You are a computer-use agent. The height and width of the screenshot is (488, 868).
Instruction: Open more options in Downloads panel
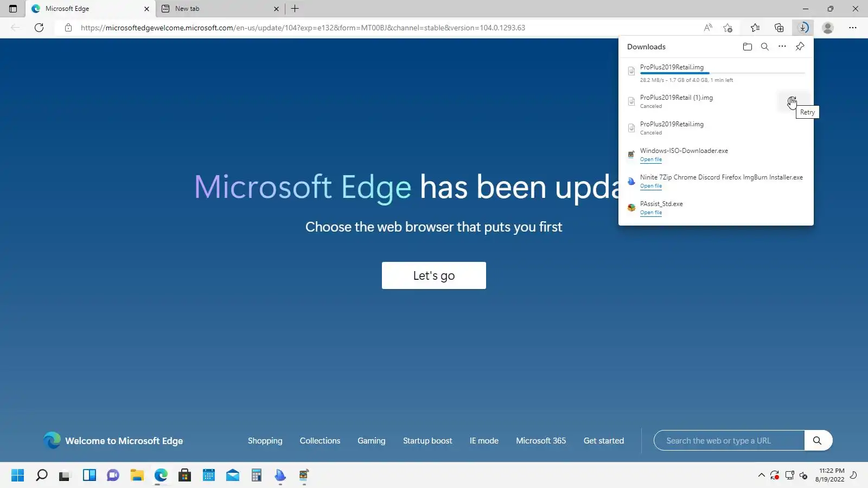tap(782, 47)
